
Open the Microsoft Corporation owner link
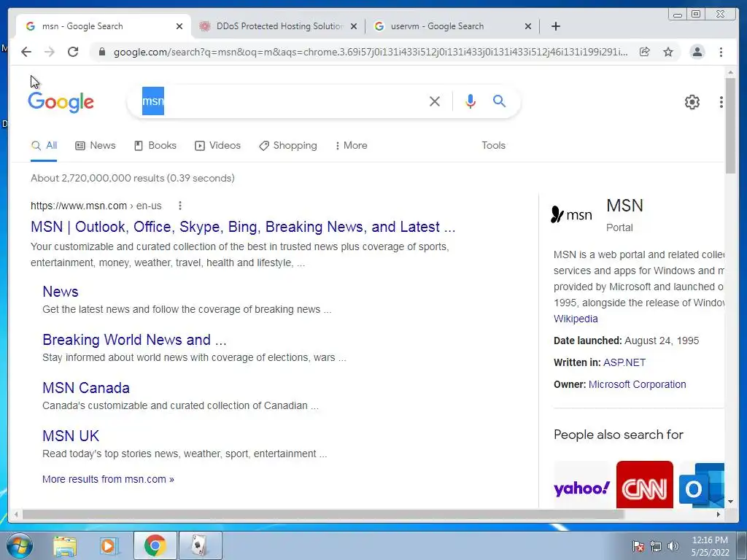click(637, 384)
